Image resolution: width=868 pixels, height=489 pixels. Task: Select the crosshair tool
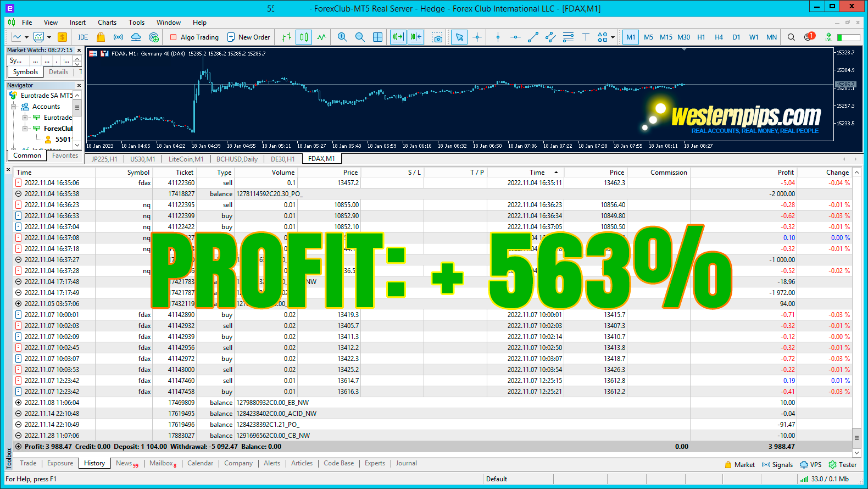(477, 37)
